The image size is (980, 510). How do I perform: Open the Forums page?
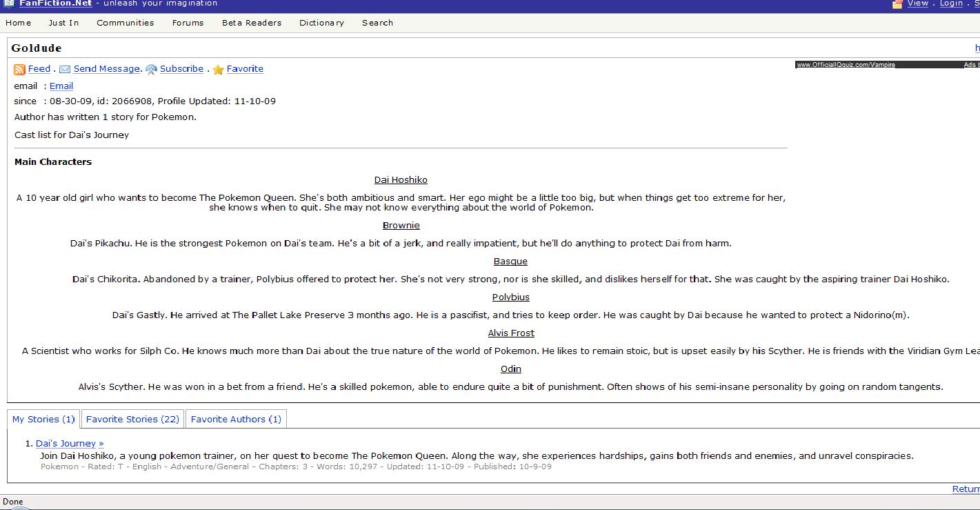pos(188,23)
